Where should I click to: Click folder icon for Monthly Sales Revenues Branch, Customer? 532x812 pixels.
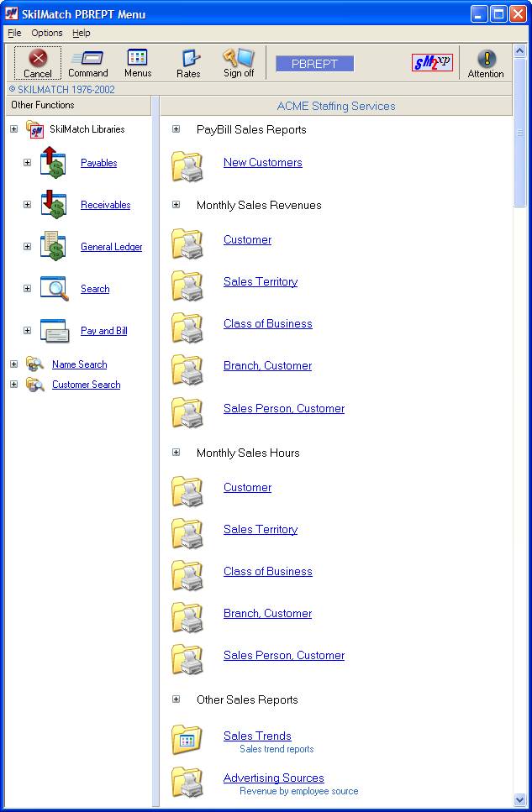187,369
